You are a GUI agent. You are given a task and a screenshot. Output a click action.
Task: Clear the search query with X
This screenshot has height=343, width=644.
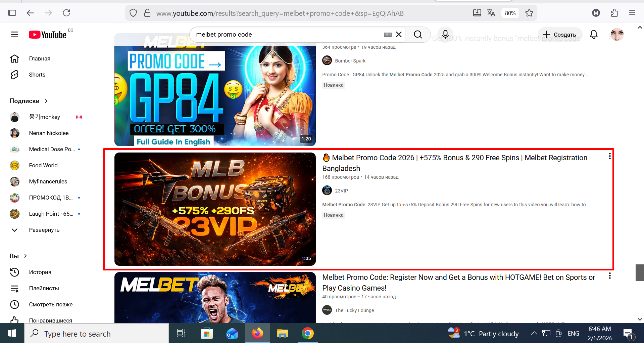(x=399, y=34)
